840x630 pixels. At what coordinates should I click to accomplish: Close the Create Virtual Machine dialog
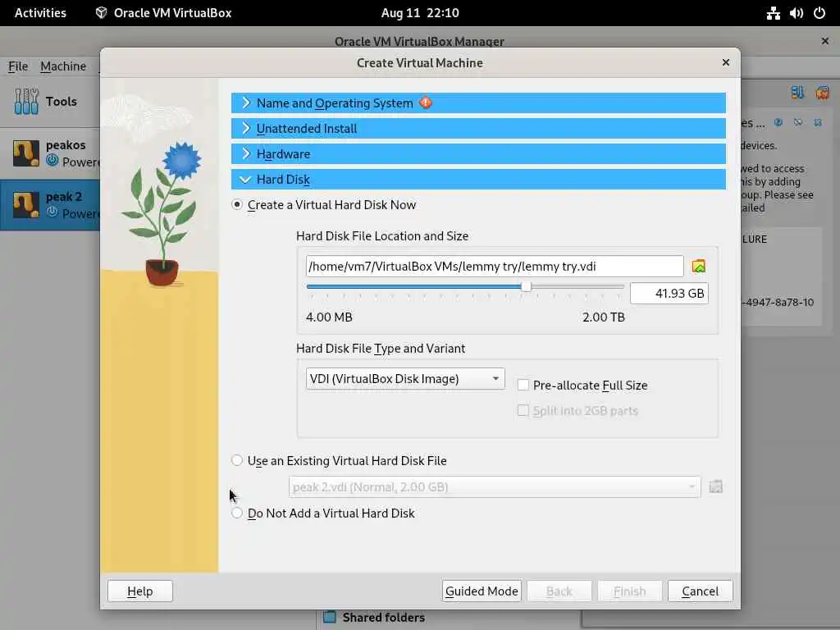point(725,62)
